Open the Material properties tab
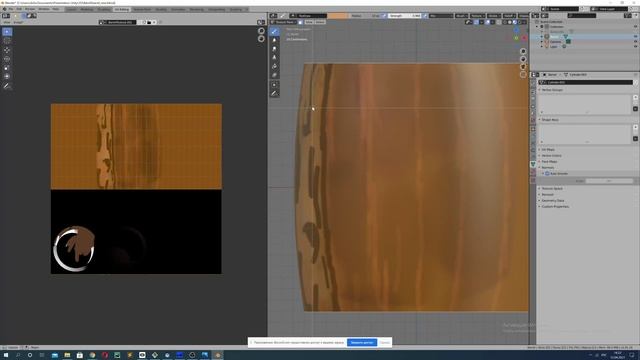Viewport: 640px width, 360px height. point(533,172)
